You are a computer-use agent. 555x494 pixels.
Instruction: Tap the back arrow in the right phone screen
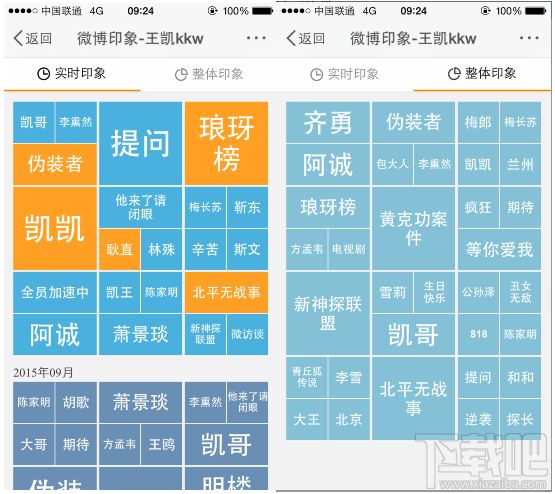[x=291, y=38]
